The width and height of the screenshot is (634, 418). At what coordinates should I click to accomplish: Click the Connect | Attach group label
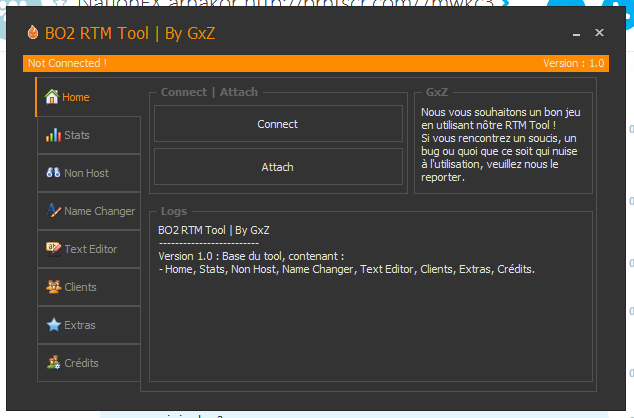pos(209,92)
